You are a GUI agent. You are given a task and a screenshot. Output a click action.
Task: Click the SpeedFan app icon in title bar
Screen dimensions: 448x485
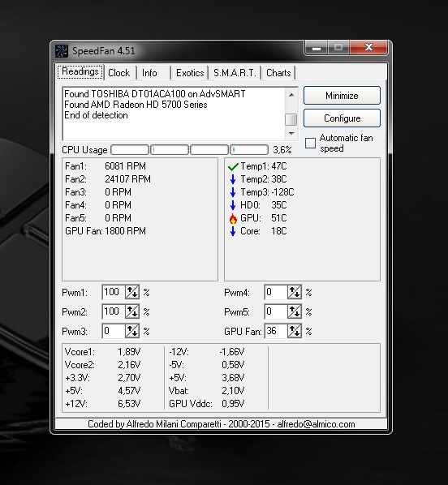62,51
